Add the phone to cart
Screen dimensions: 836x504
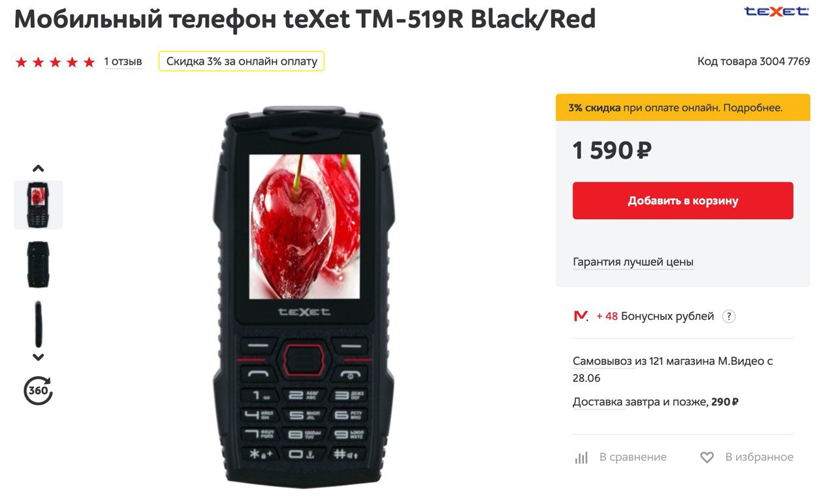click(683, 200)
